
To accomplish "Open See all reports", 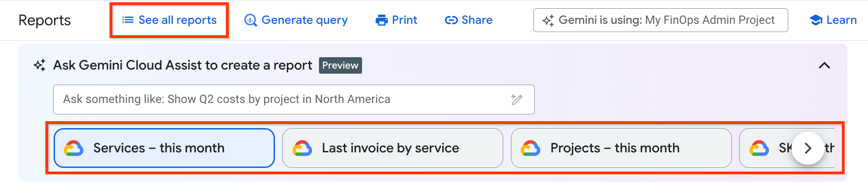I will click(177, 20).
